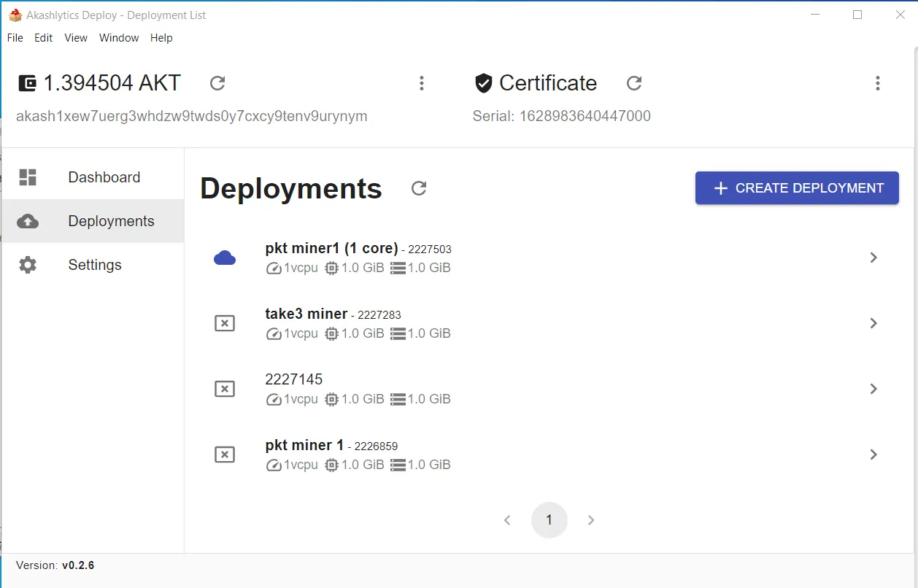Image resolution: width=918 pixels, height=588 pixels.
Task: Click vcpu gauge icon in pkt miner1 (1 core) row
Action: [274, 268]
